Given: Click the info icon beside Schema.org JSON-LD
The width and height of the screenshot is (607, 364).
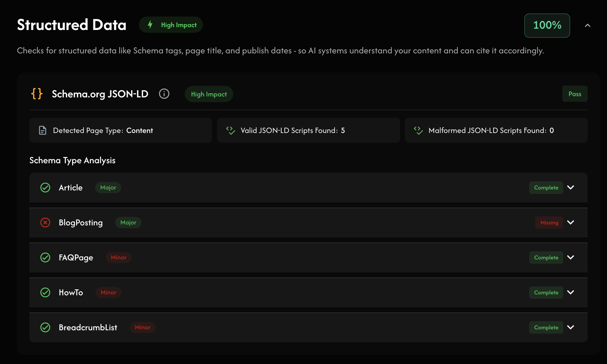Looking at the screenshot, I should click(164, 94).
